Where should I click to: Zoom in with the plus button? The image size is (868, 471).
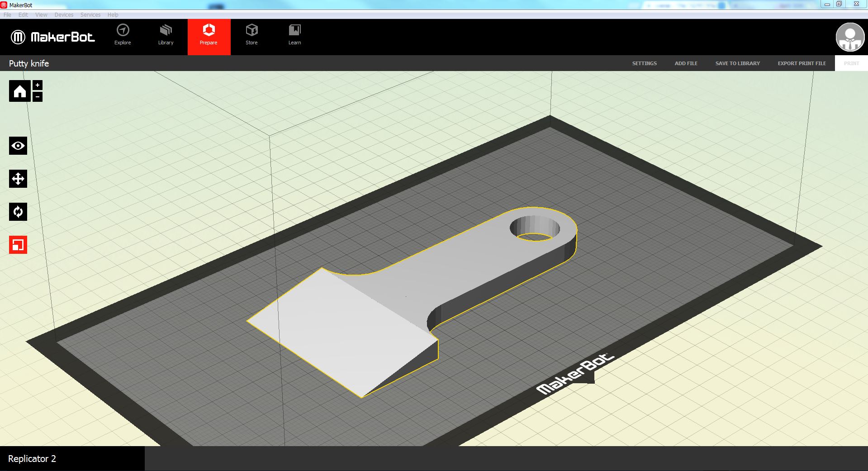coord(38,85)
